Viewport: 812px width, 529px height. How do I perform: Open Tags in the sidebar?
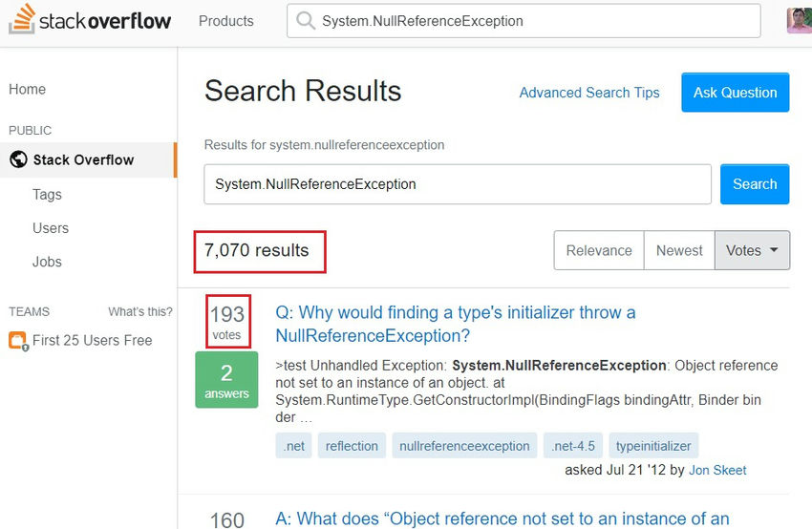(x=47, y=195)
